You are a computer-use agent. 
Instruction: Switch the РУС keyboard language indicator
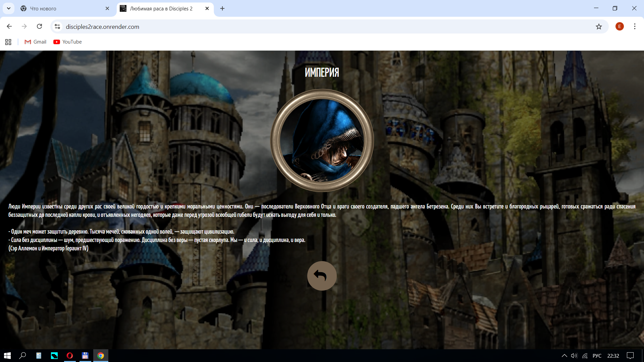pyautogui.click(x=597, y=356)
